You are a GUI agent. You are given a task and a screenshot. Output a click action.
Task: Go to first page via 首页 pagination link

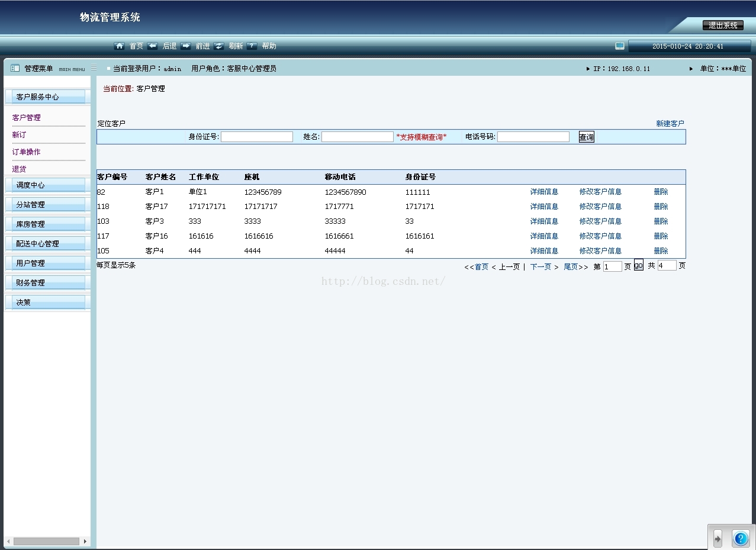point(481,267)
